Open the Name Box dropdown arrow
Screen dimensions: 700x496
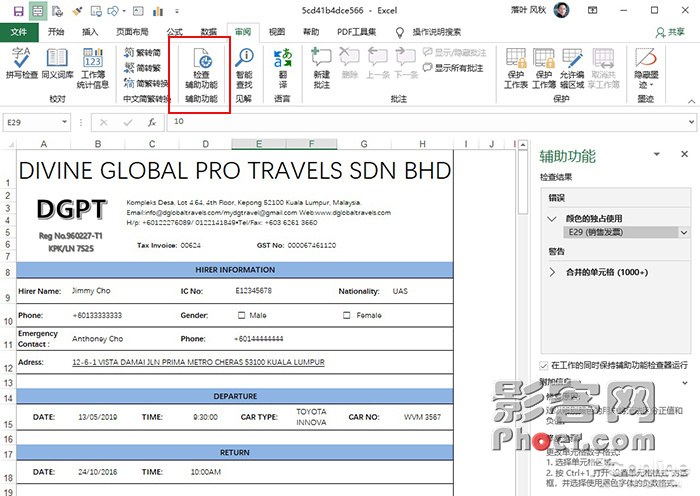(x=64, y=122)
